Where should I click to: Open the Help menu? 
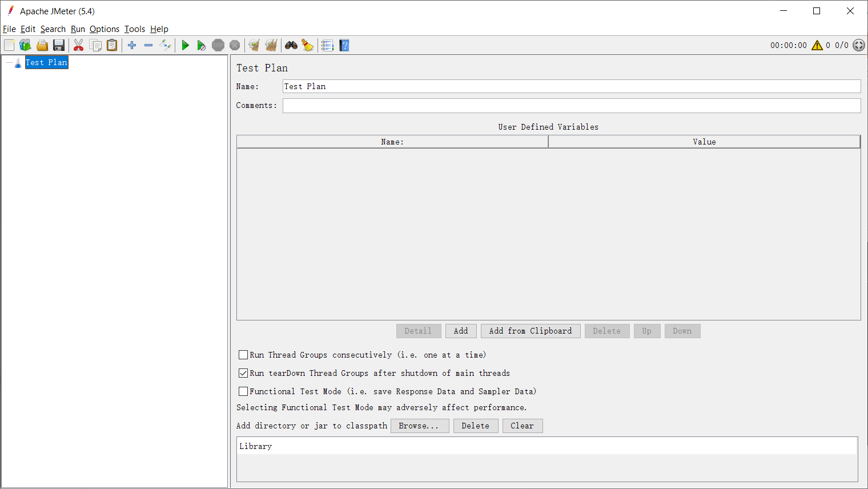tap(159, 29)
